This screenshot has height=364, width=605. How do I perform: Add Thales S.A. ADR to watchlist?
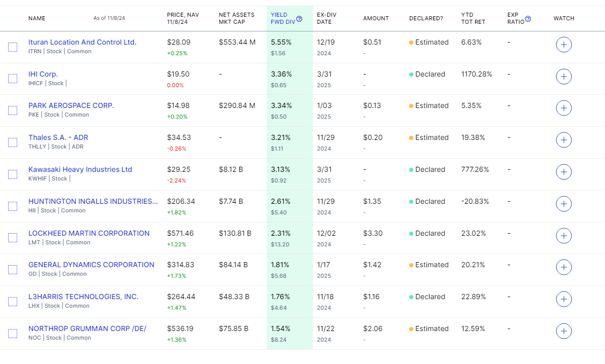coord(564,140)
